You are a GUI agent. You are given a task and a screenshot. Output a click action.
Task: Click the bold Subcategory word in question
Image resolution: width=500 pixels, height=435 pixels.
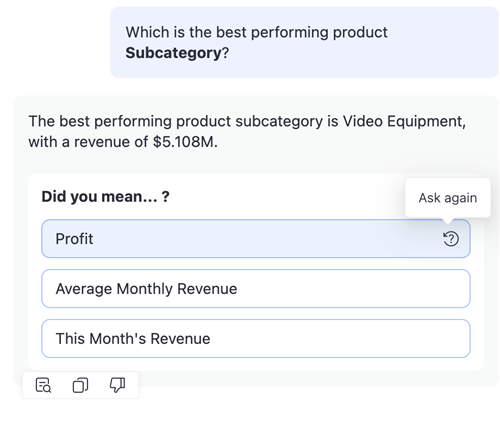[173, 53]
